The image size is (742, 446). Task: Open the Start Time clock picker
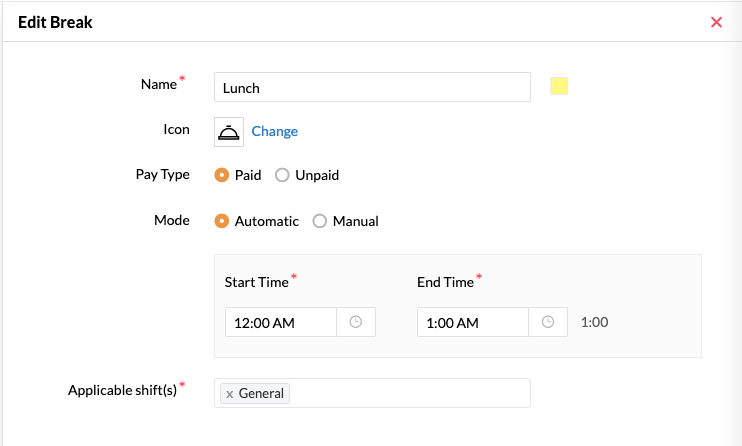[356, 322]
